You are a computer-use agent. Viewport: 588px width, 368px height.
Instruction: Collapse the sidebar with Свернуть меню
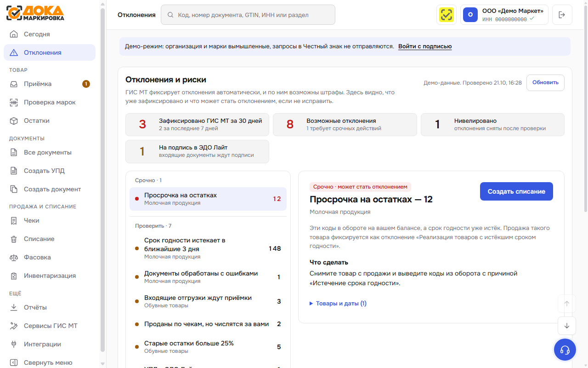pos(50,362)
